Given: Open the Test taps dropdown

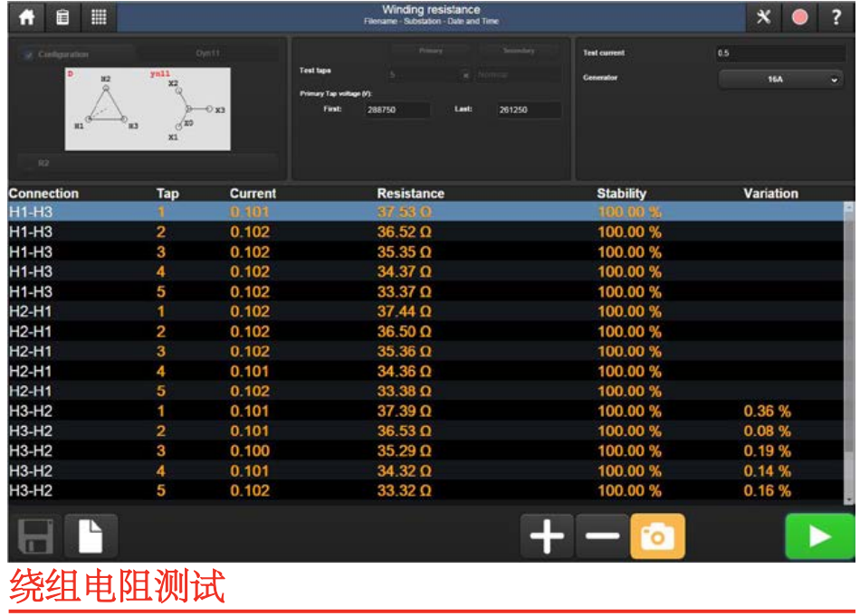Looking at the screenshot, I should (427, 76).
